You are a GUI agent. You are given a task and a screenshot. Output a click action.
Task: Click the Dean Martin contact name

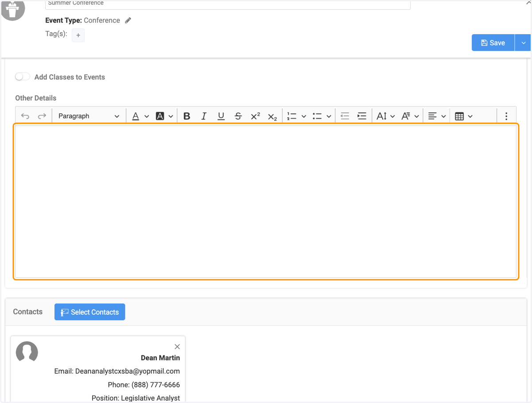point(160,358)
